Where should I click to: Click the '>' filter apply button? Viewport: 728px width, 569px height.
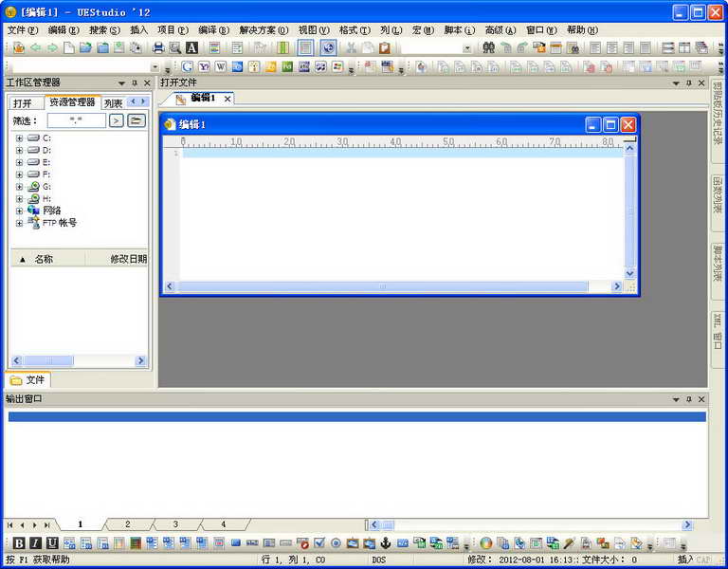[116, 121]
